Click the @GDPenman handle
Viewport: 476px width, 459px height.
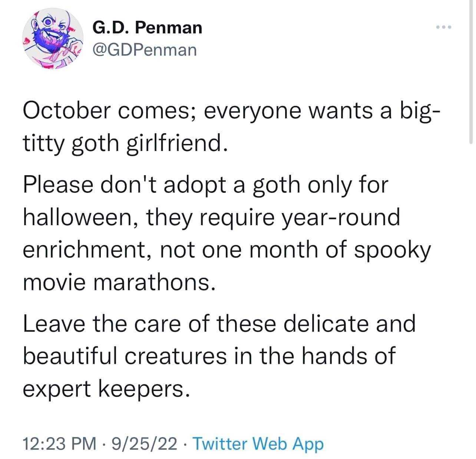pos(145,49)
